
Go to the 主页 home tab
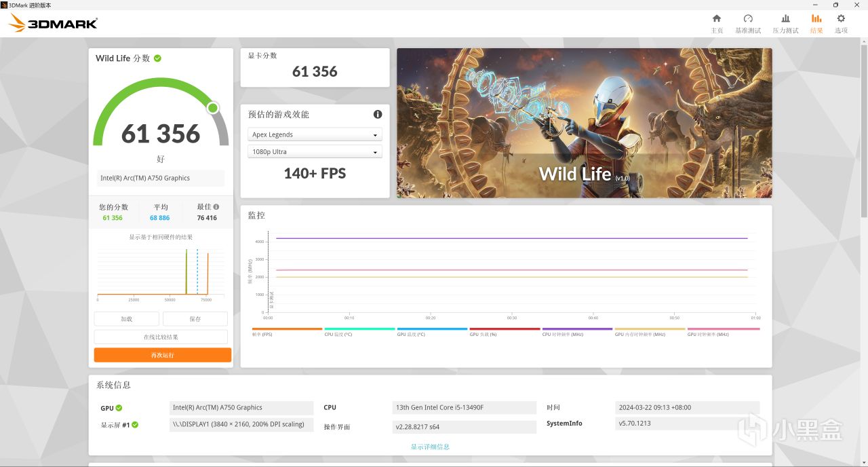717,24
